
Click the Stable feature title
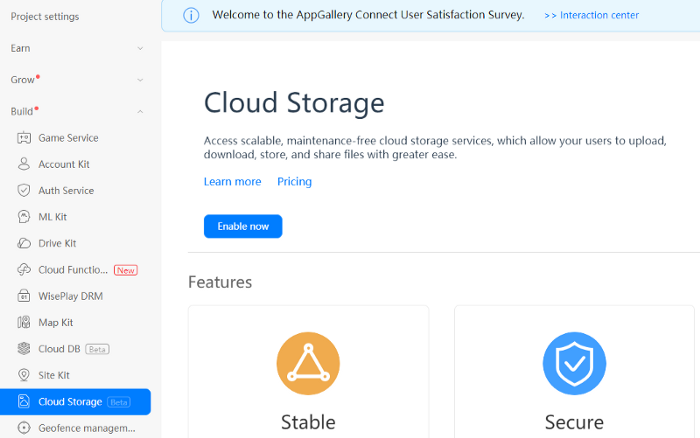tap(308, 422)
